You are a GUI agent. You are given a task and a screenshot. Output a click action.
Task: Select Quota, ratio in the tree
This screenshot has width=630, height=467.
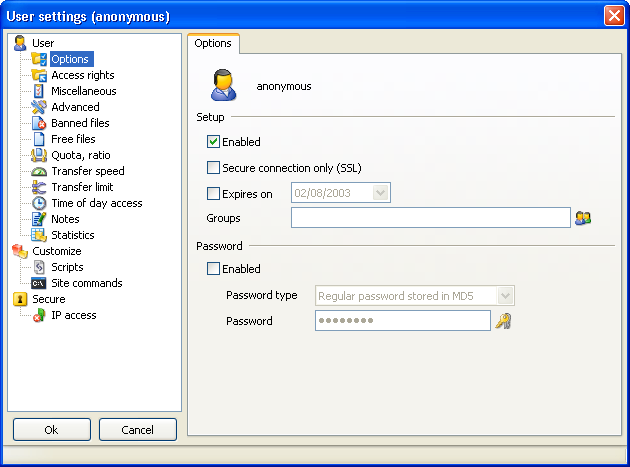(81, 155)
